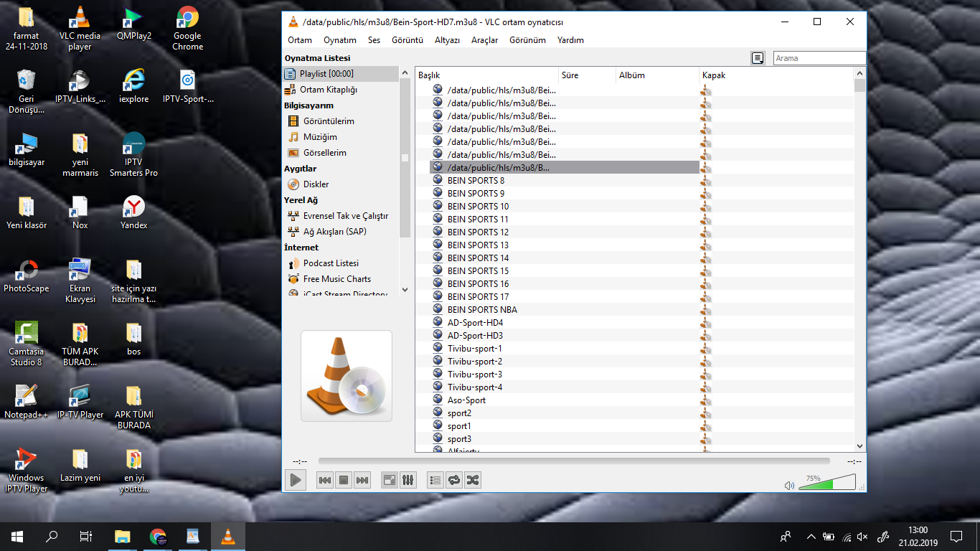Toggle the playlist view button
Image resolution: width=980 pixels, height=551 pixels.
pos(435,480)
